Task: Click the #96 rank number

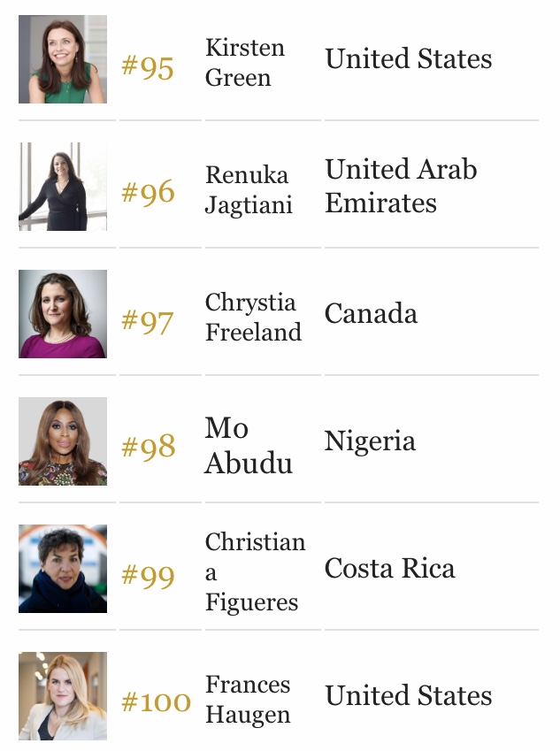Action: tap(148, 192)
